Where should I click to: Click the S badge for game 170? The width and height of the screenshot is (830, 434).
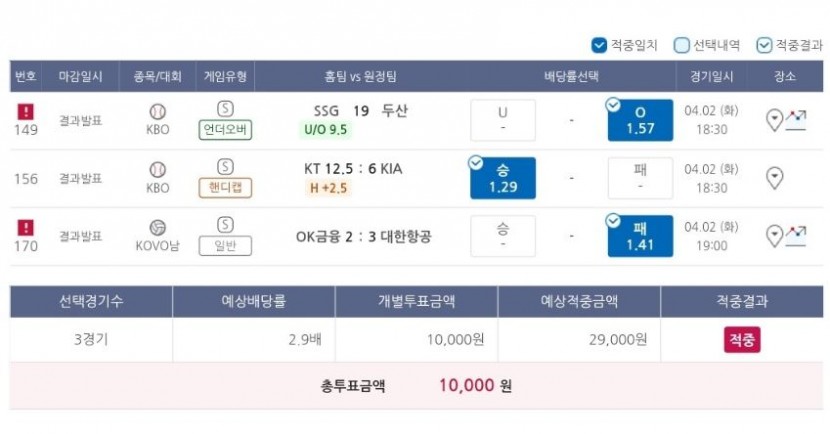tap(225, 225)
